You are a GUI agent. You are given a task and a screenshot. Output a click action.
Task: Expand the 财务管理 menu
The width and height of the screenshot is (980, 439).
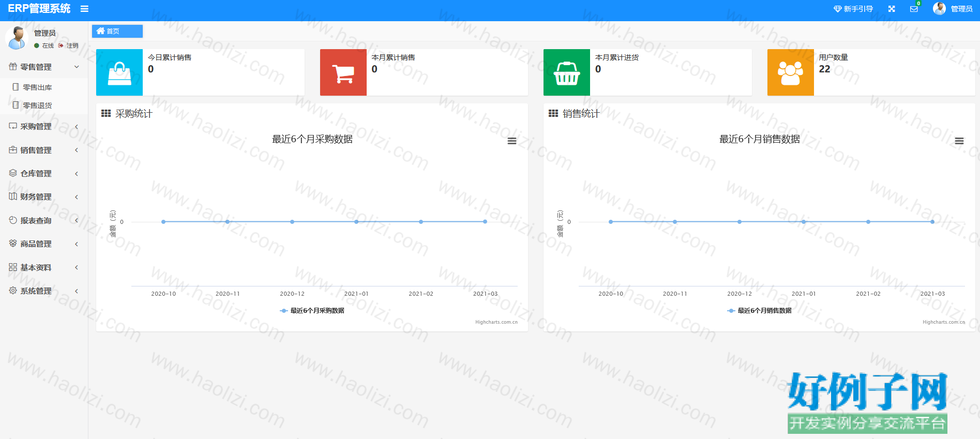pyautogui.click(x=44, y=196)
